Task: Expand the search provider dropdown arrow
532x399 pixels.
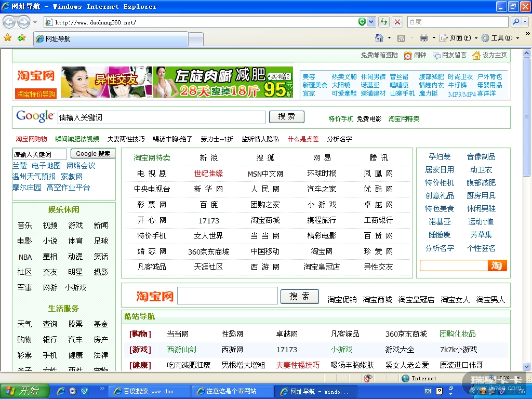Action: tap(525, 22)
